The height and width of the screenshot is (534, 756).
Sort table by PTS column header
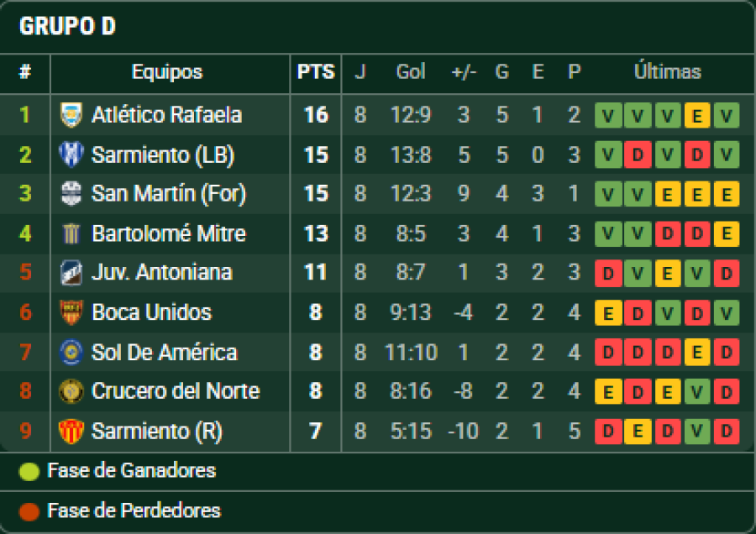coord(316,72)
